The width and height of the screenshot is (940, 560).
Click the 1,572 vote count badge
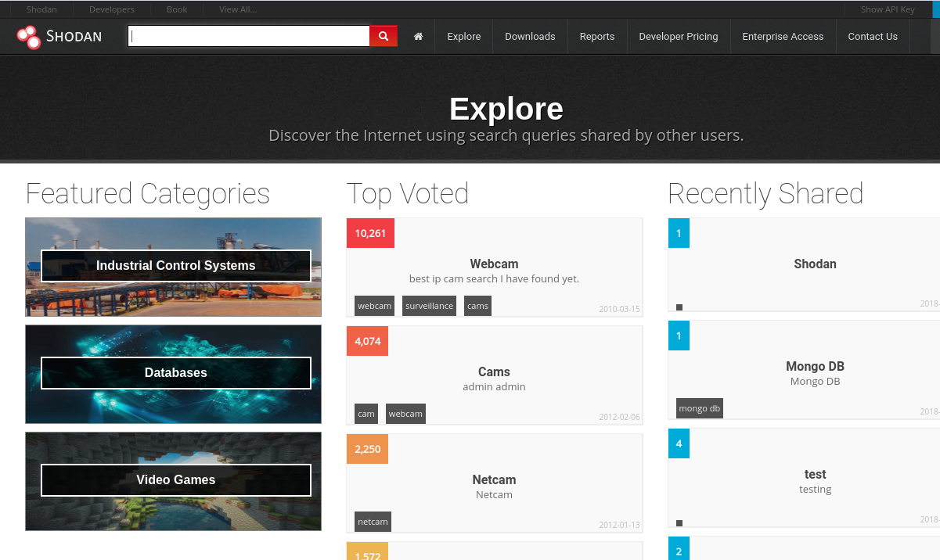(367, 551)
